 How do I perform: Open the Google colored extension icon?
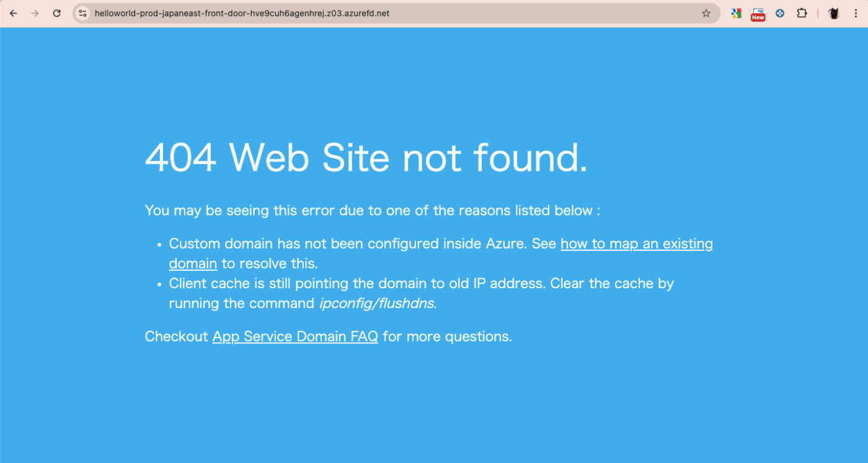pos(736,13)
